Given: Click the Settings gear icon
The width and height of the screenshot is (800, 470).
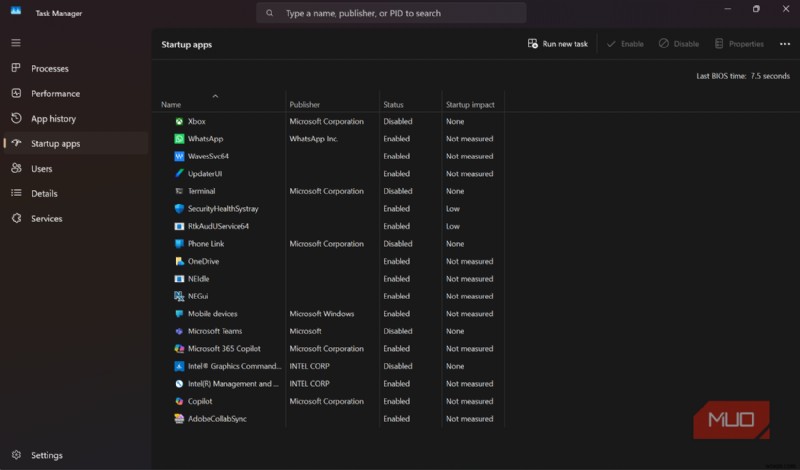Looking at the screenshot, I should point(16,455).
